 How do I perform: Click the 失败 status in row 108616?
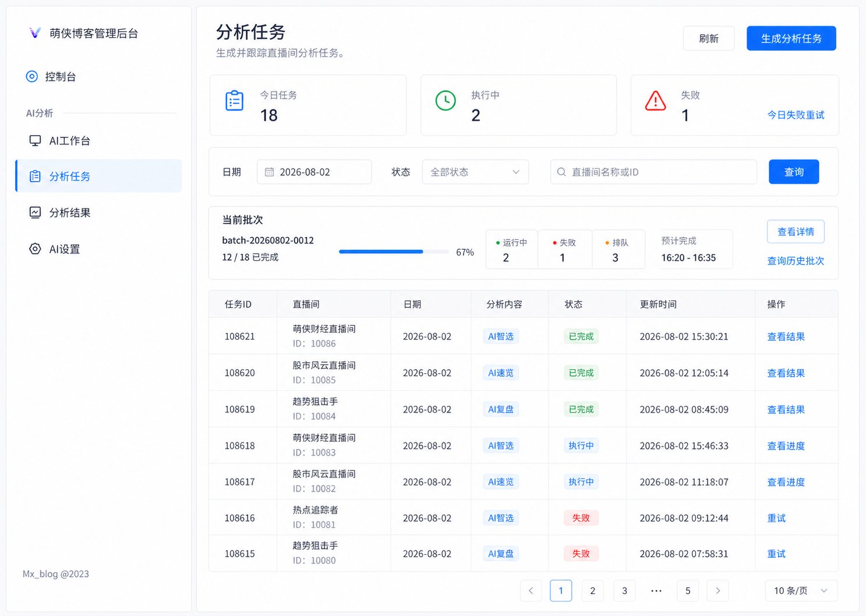pos(581,518)
